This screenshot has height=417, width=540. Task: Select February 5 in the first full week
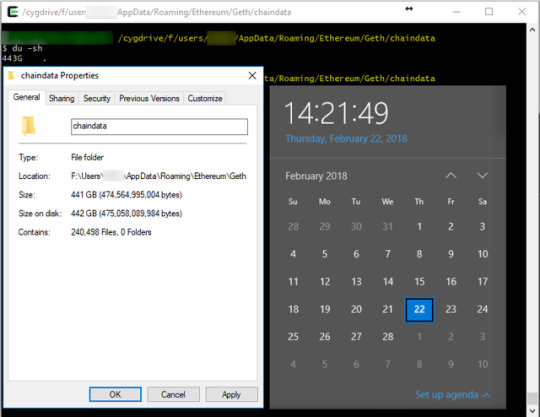[324, 254]
